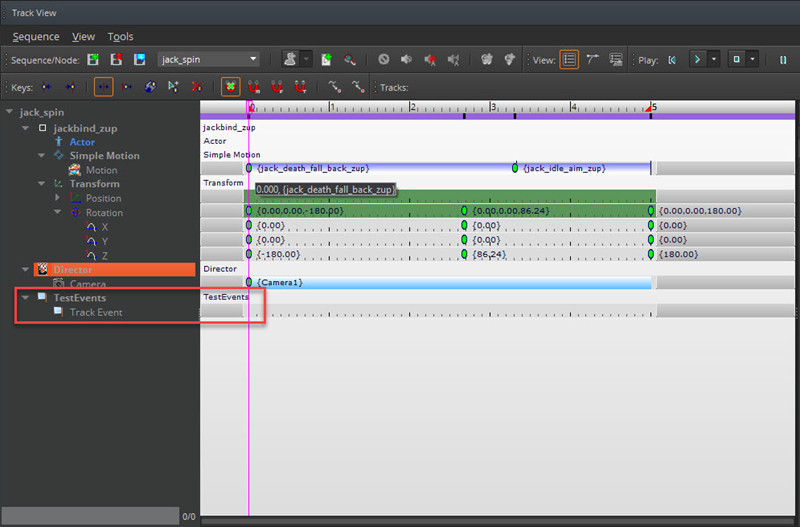Open the Sequence menu
Screen dimensions: 800x527
click(35, 36)
